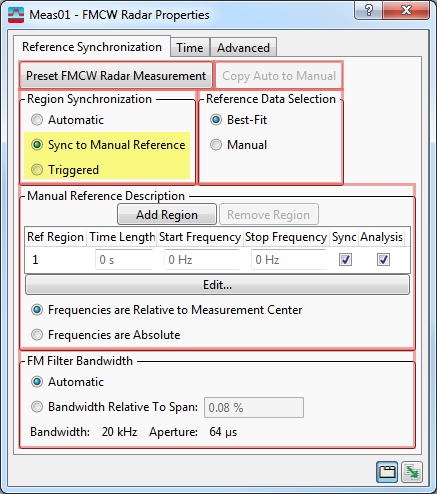Click the Edit... button below the region table
The image size is (437, 494).
coord(217,285)
